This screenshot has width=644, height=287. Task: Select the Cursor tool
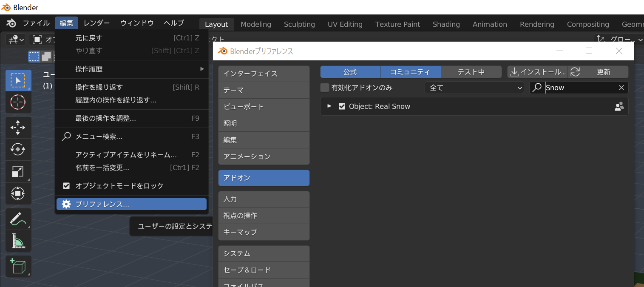(18, 102)
